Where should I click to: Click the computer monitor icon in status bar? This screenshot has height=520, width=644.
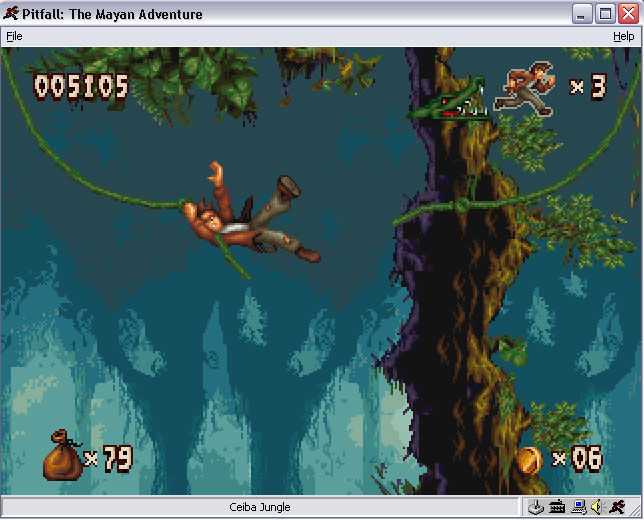point(578,507)
